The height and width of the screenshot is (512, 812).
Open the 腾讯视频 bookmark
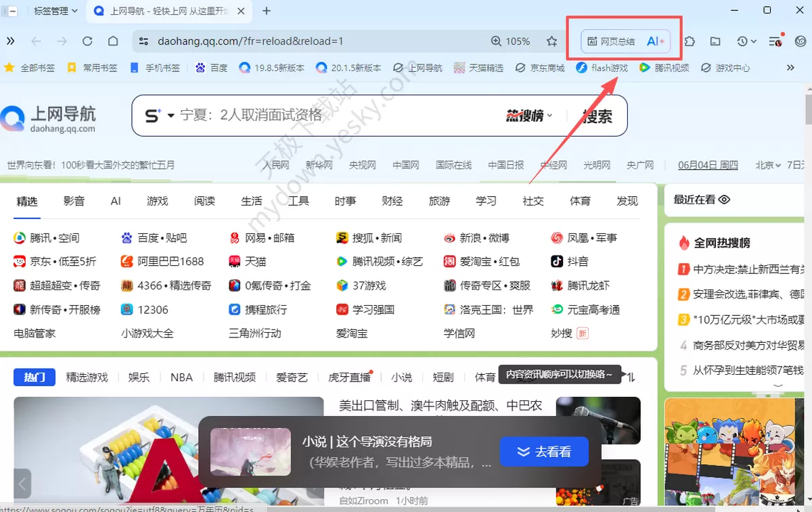[x=664, y=68]
